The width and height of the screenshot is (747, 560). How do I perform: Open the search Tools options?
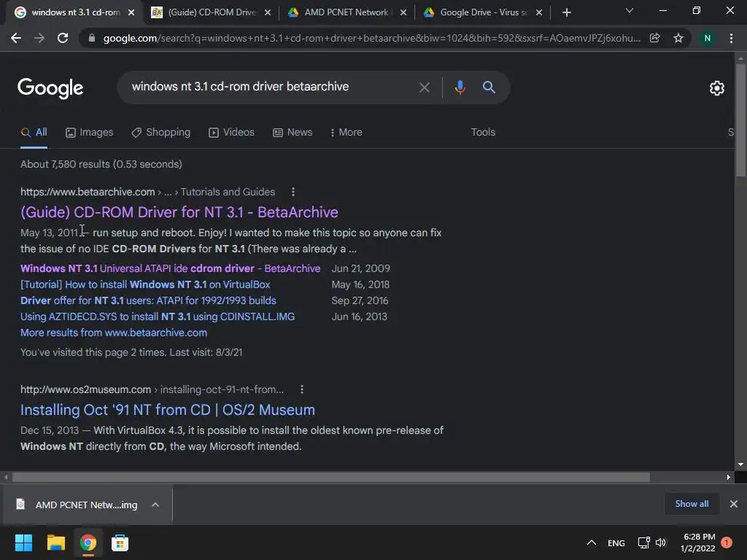(483, 133)
